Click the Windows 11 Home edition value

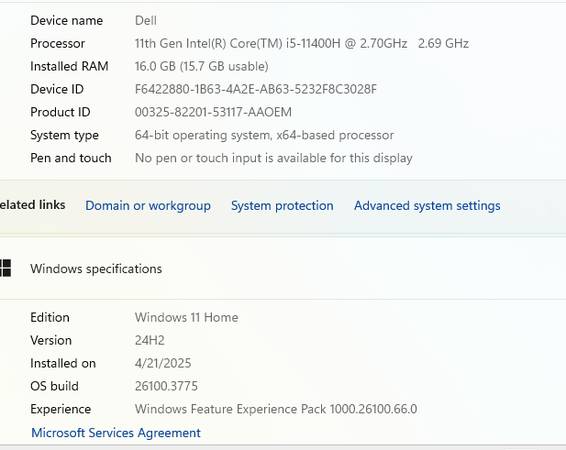click(186, 318)
